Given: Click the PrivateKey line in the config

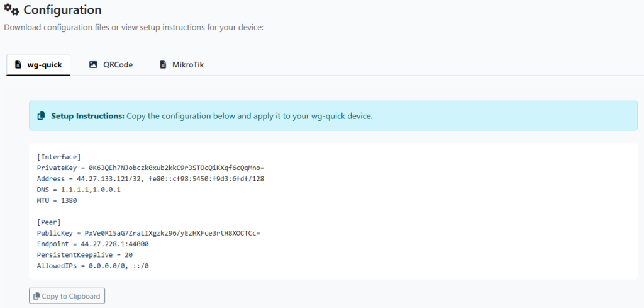Looking at the screenshot, I should coord(150,168).
